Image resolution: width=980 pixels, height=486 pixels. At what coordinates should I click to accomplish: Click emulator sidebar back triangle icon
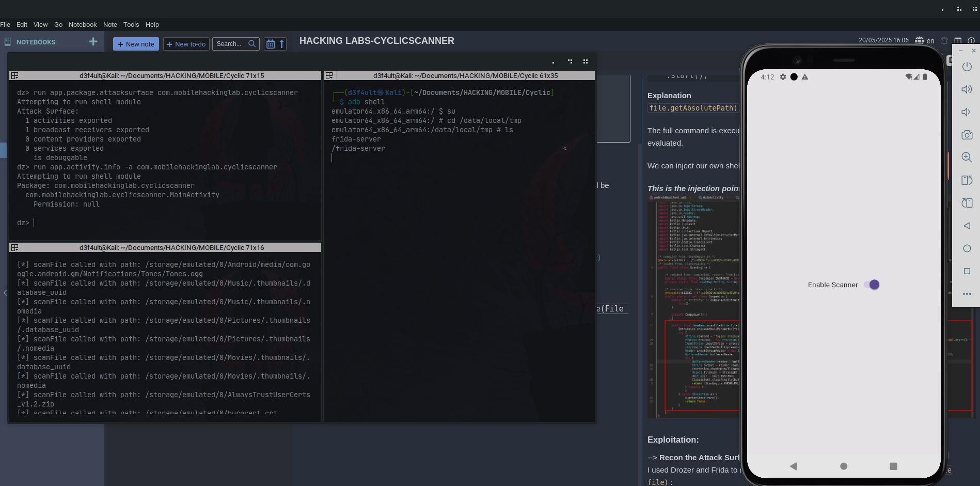(967, 226)
